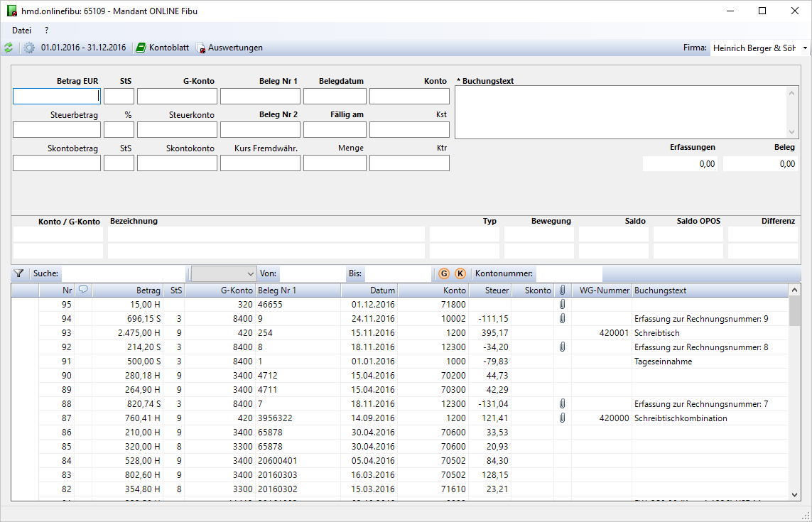Click the green refresh icon in toolbar
812x522 pixels.
(9, 48)
